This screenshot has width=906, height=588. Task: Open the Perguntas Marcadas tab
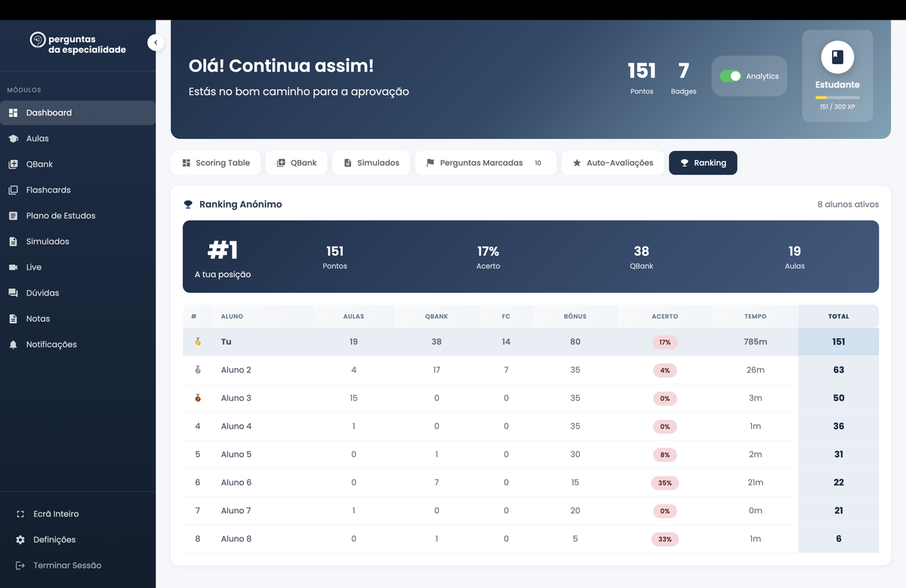click(x=484, y=163)
